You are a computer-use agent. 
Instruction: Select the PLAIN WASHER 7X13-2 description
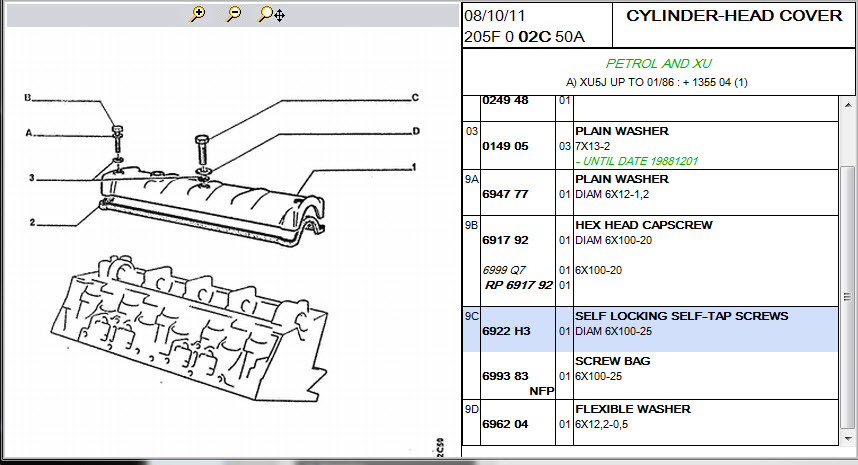(622, 138)
